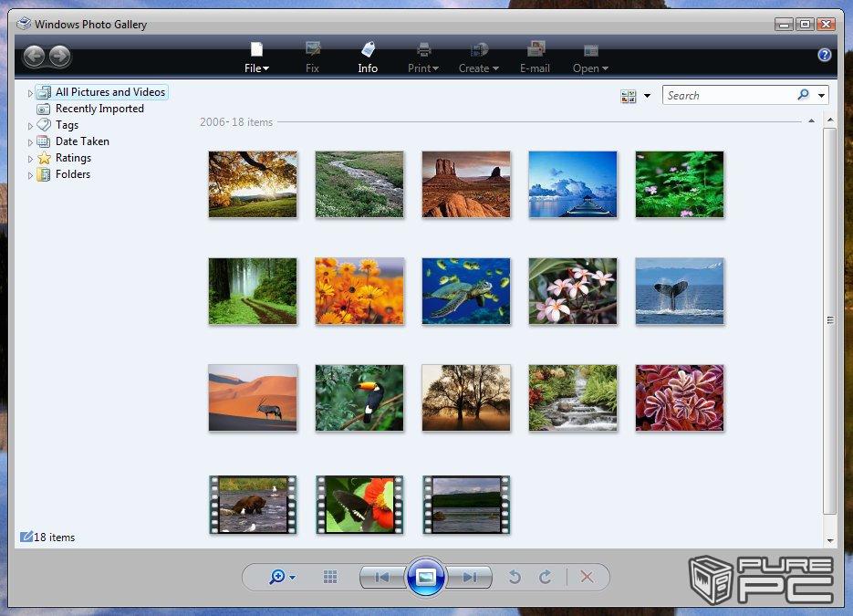853x616 pixels.
Task: Click the Play Slide Show button
Action: click(x=426, y=577)
